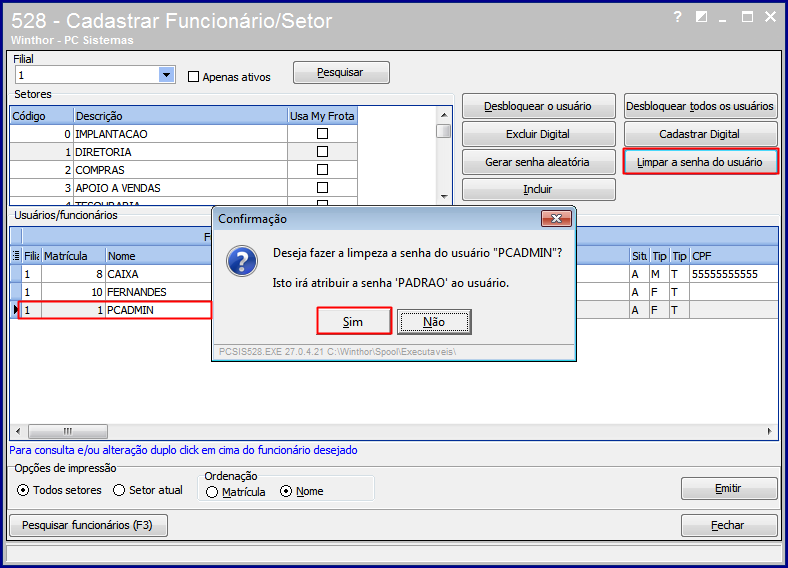The height and width of the screenshot is (568, 788).
Task: Select the Todos setores radio option
Action: [x=23, y=490]
